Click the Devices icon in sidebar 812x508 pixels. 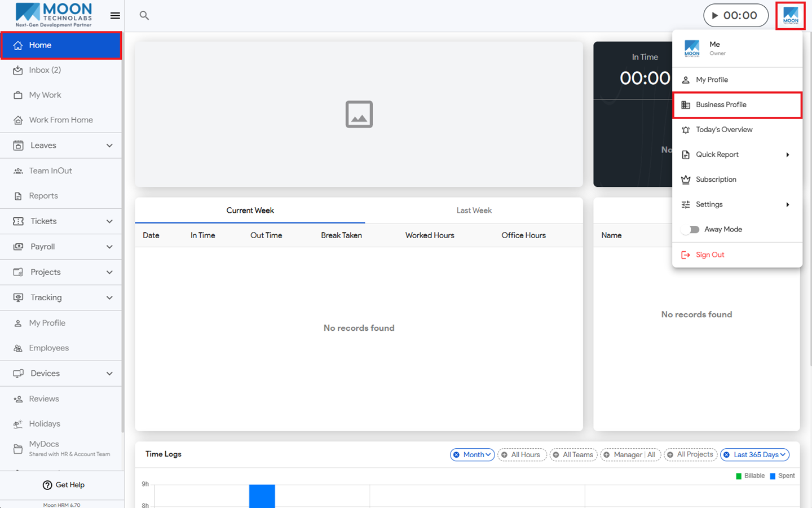[18, 374]
